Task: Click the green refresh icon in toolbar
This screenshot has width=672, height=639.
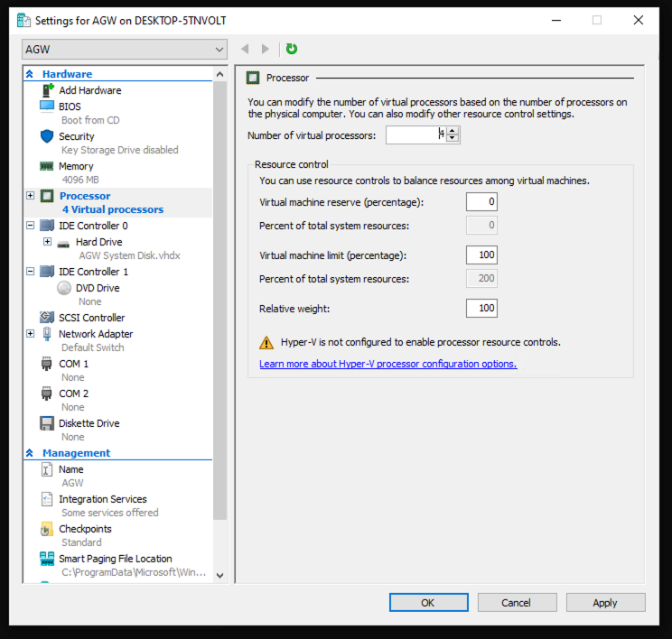Action: click(x=291, y=49)
